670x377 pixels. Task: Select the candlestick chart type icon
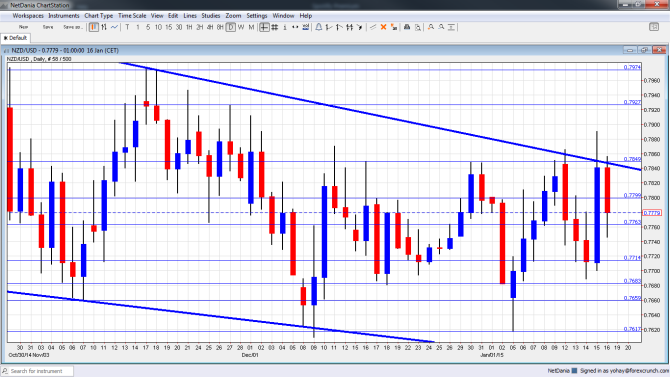pos(94,27)
